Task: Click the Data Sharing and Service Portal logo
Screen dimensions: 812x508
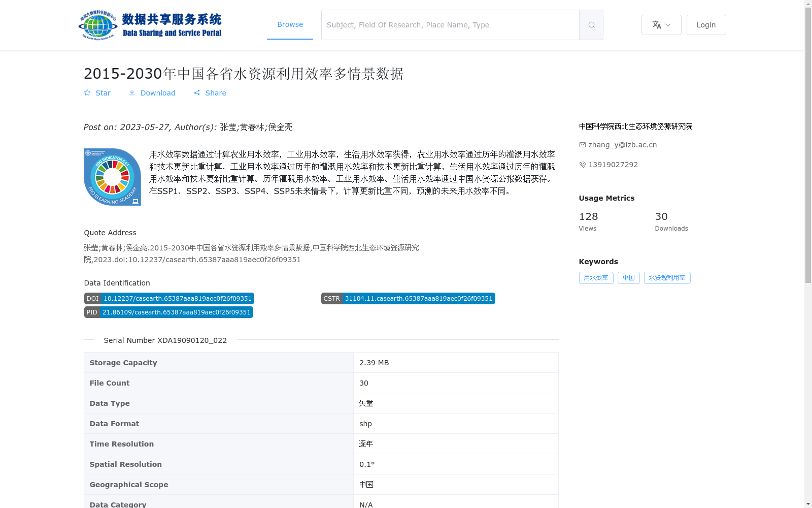Action: [x=150, y=25]
